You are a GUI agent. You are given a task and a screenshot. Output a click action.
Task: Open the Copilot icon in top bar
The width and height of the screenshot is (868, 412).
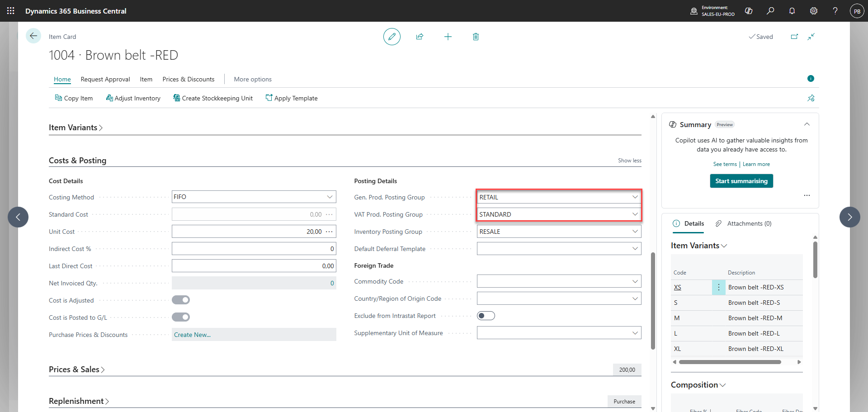click(x=749, y=11)
